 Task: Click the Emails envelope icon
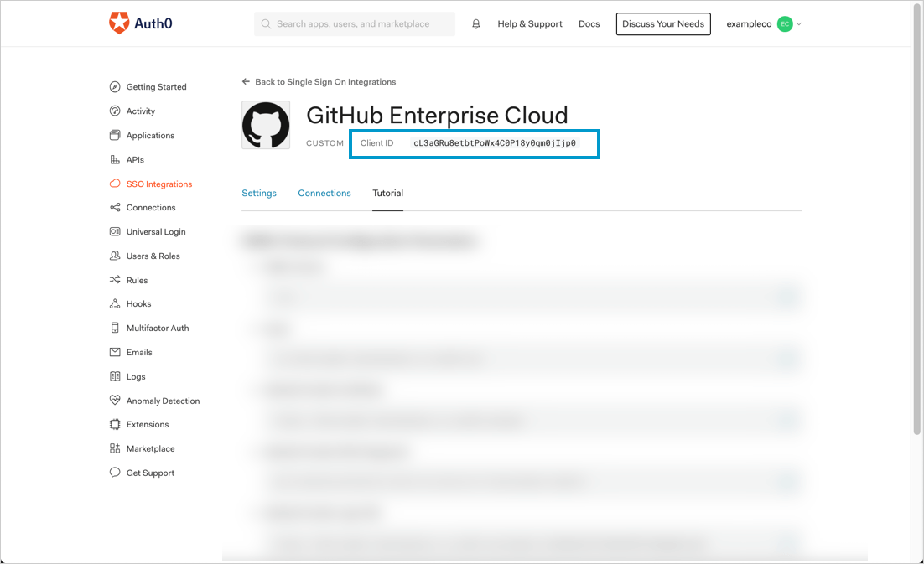115,352
